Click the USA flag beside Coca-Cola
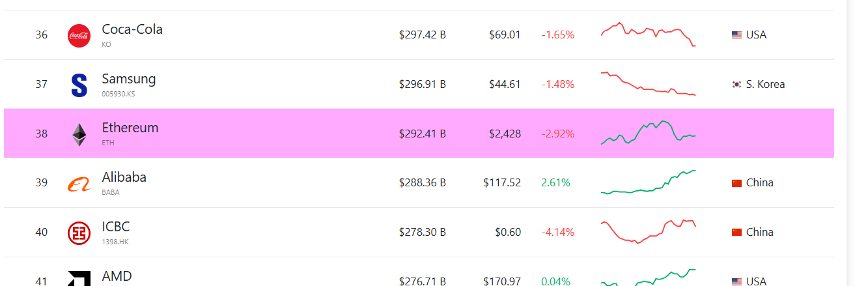The height and width of the screenshot is (286, 868). (x=736, y=35)
